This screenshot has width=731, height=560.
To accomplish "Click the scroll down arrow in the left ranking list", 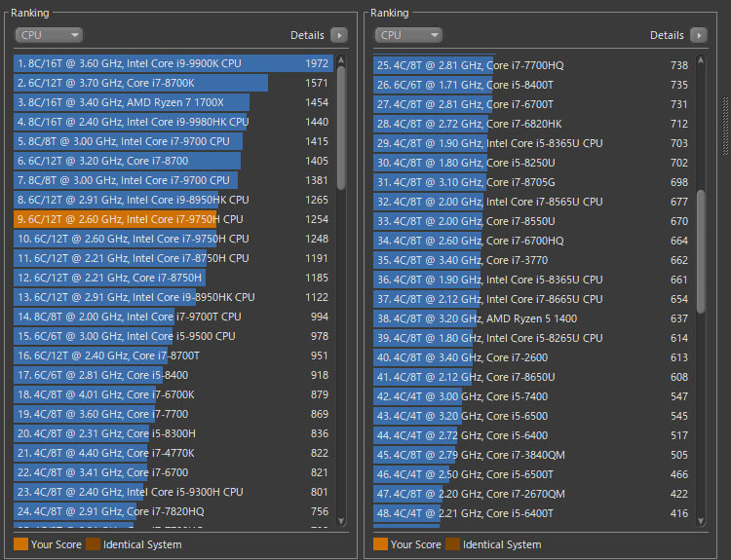I will point(341,521).
